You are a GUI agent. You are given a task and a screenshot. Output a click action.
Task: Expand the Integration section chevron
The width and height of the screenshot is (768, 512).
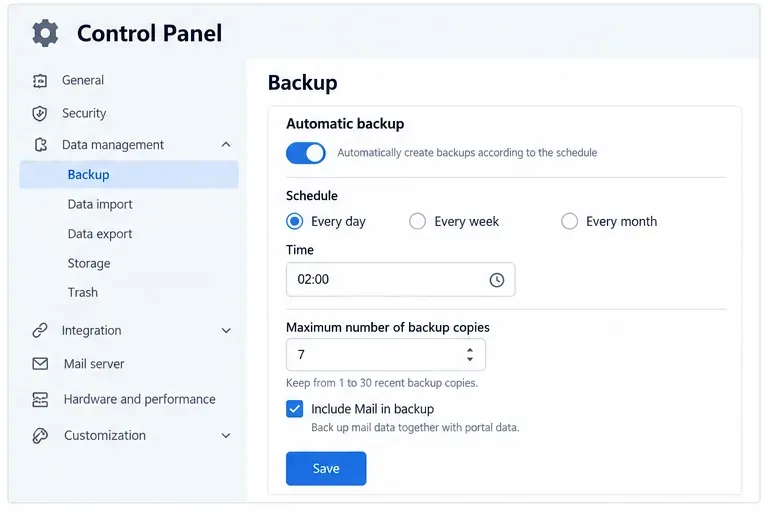[x=226, y=331]
